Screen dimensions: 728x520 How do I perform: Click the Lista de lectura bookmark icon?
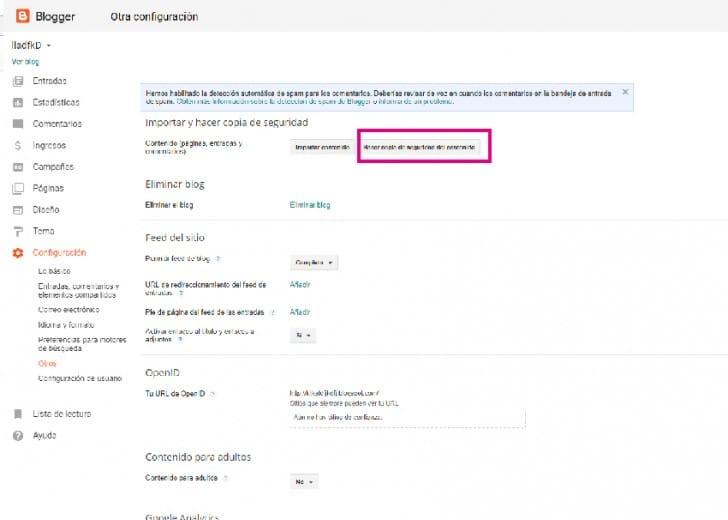(18, 414)
